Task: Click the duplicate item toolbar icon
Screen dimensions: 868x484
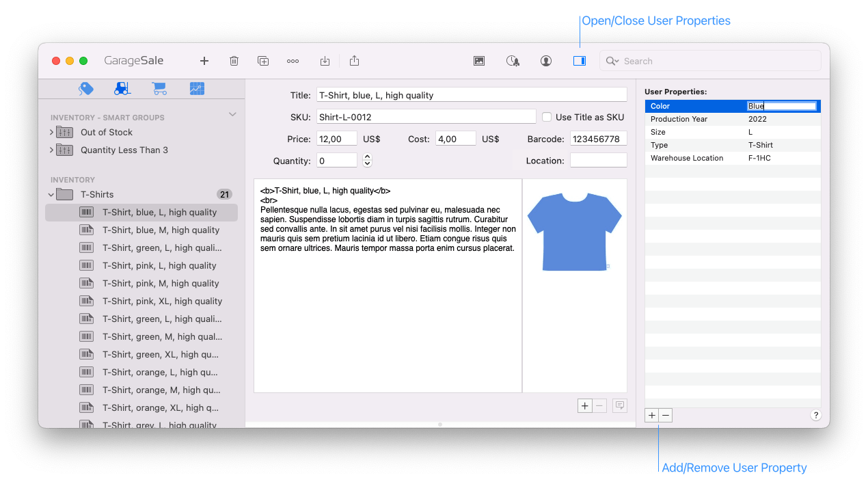Action: coord(263,61)
